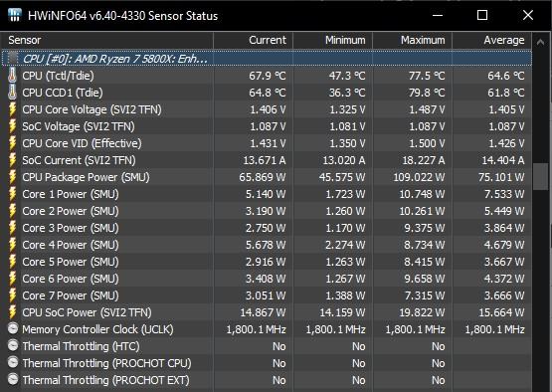Image resolution: width=552 pixels, height=392 pixels.
Task: Click the Sensor column header
Action: click(x=107, y=40)
